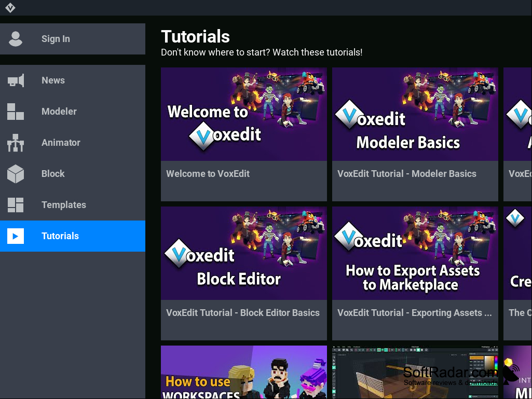Image resolution: width=532 pixels, height=399 pixels.
Task: Open the Voxedit Modeler Basics thumbnail
Action: 415,114
